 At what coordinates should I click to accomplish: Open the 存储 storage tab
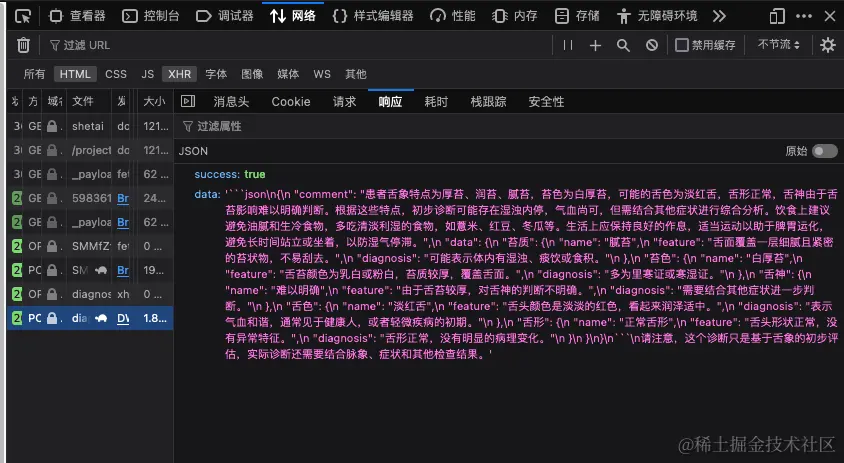[x=576, y=16]
